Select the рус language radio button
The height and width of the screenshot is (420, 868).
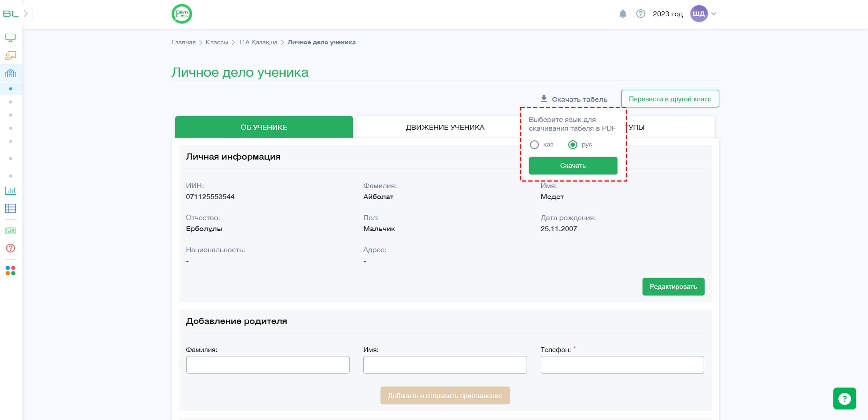click(573, 145)
